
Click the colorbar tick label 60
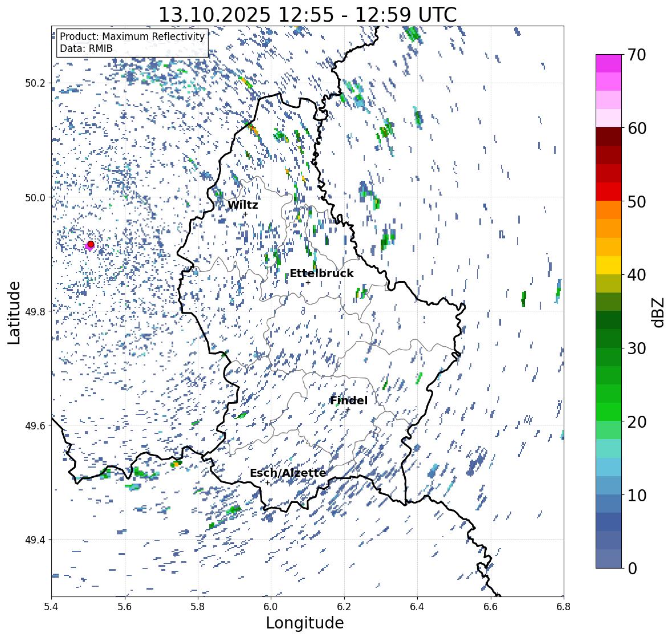coord(637,128)
